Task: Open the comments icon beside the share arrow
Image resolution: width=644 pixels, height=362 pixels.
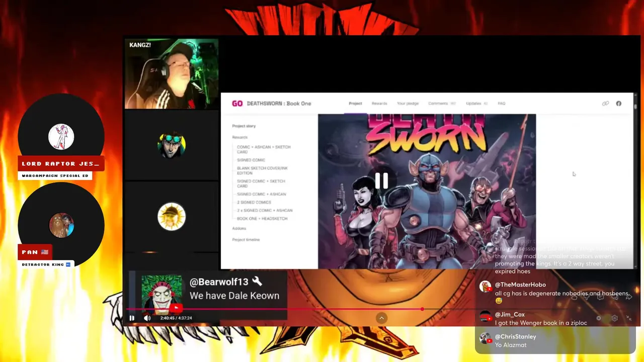Action: 614,297
